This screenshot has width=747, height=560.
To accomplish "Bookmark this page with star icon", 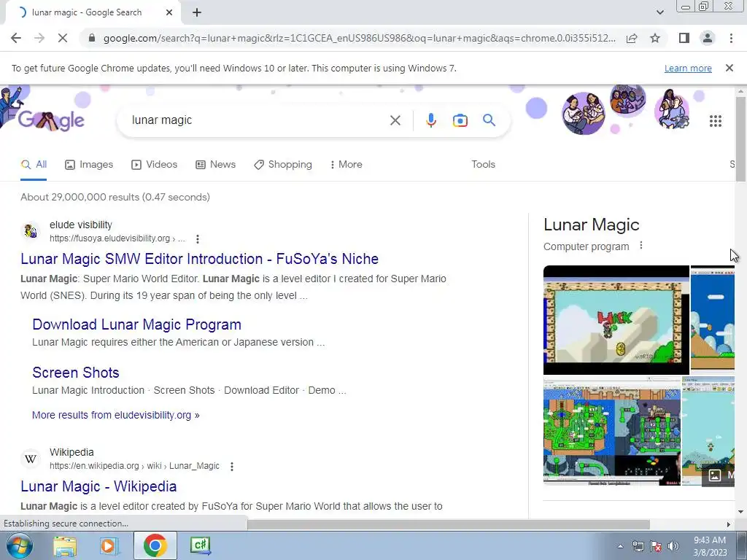I will pyautogui.click(x=655, y=38).
